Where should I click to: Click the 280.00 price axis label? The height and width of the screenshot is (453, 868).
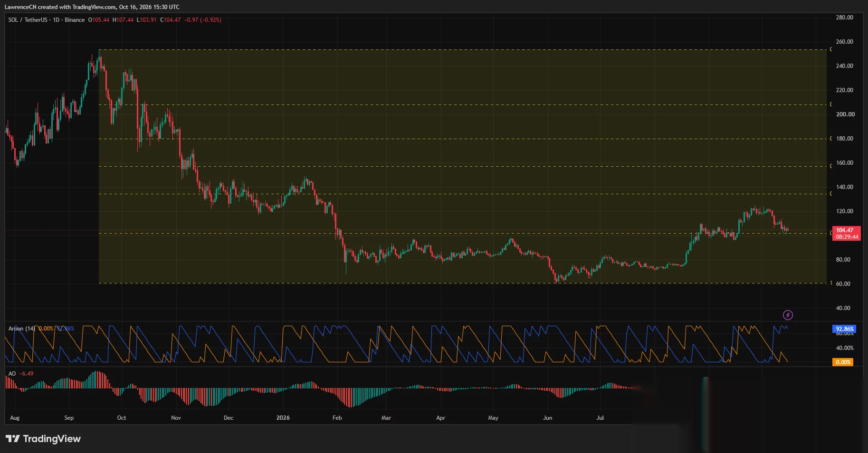(844, 18)
